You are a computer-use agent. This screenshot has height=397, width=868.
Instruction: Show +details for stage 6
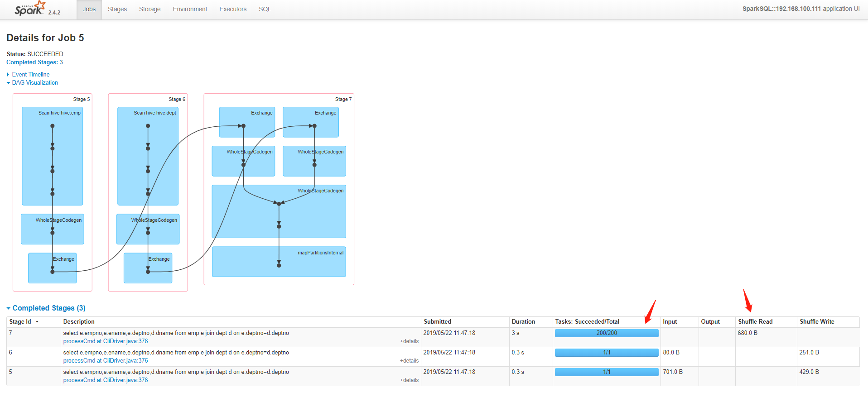click(x=409, y=361)
